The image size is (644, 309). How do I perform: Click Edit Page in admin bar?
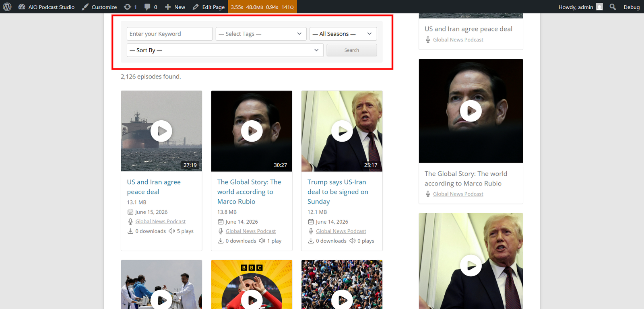click(x=208, y=7)
